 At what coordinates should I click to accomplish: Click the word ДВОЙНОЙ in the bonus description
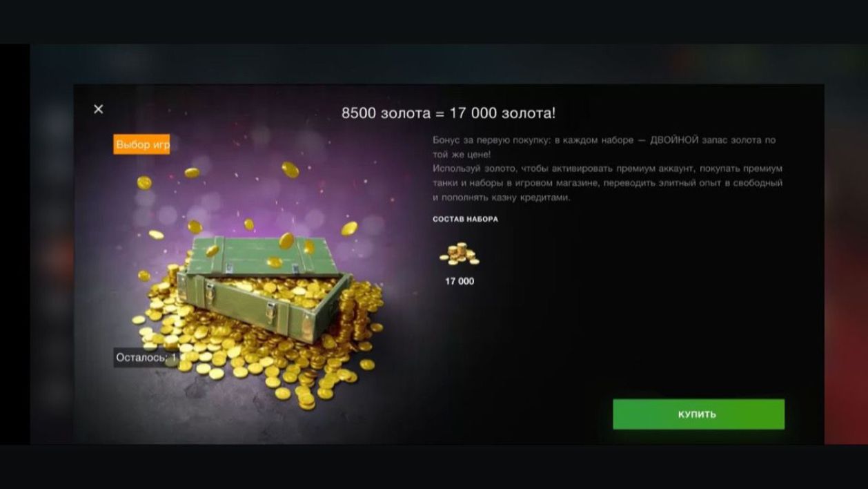[x=675, y=140]
